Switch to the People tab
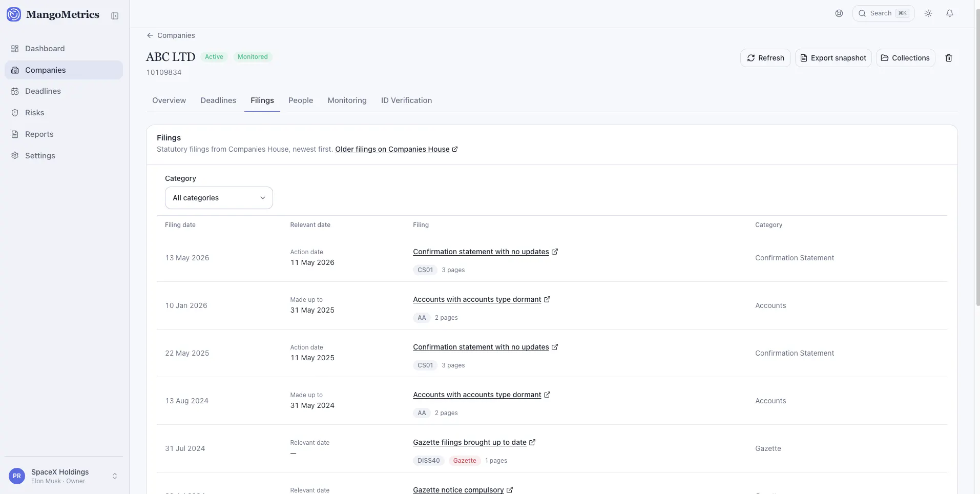 tap(301, 100)
